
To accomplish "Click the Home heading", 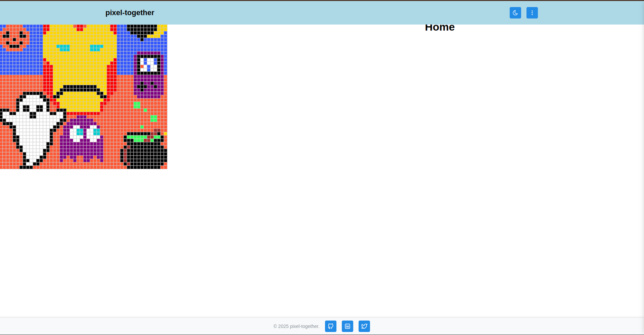I will (440, 28).
